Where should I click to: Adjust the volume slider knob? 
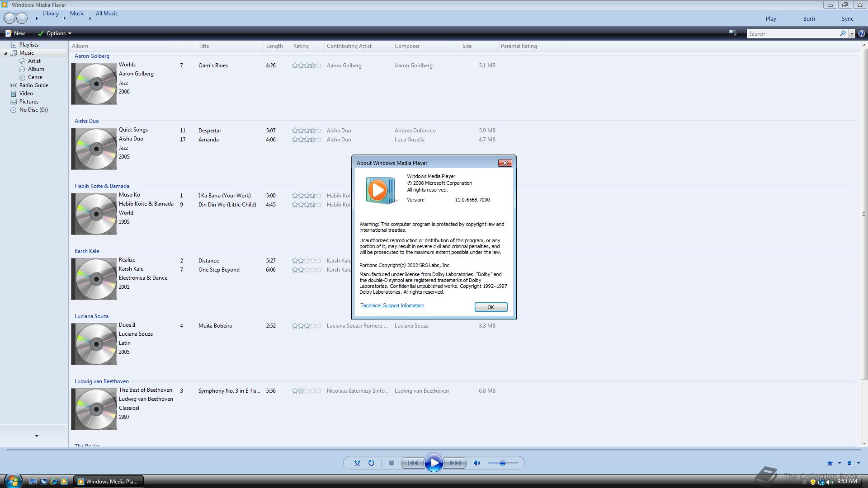point(502,463)
